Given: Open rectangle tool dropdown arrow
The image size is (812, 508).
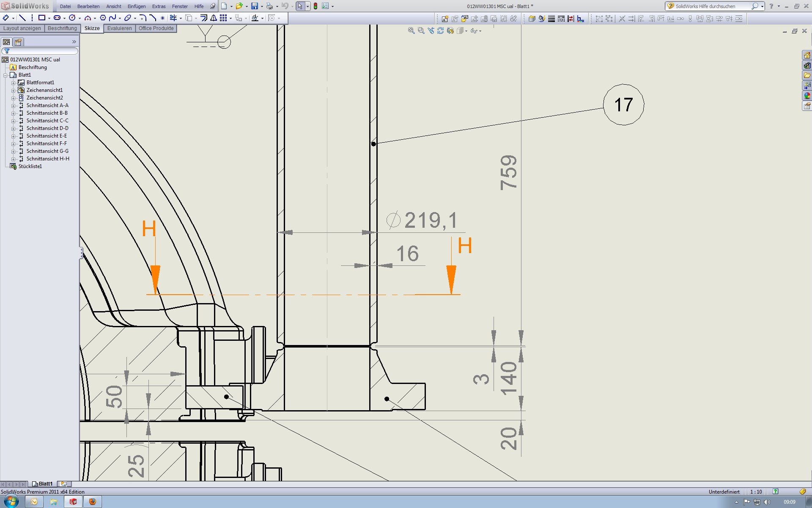Looking at the screenshot, I should 49,18.
